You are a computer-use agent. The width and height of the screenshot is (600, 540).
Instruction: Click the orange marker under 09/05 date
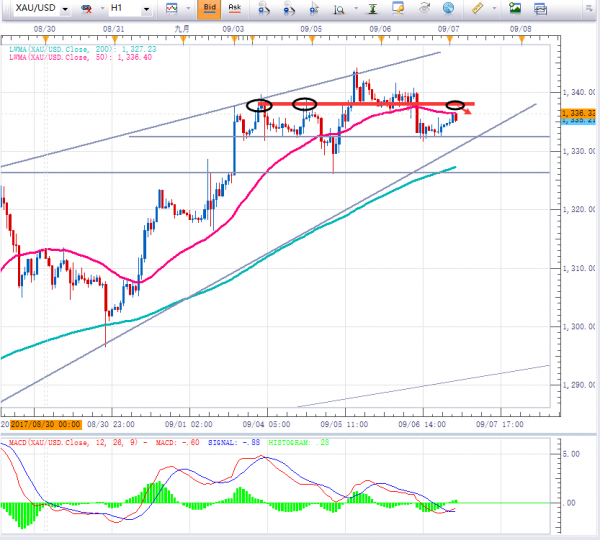pyautogui.click(x=312, y=39)
